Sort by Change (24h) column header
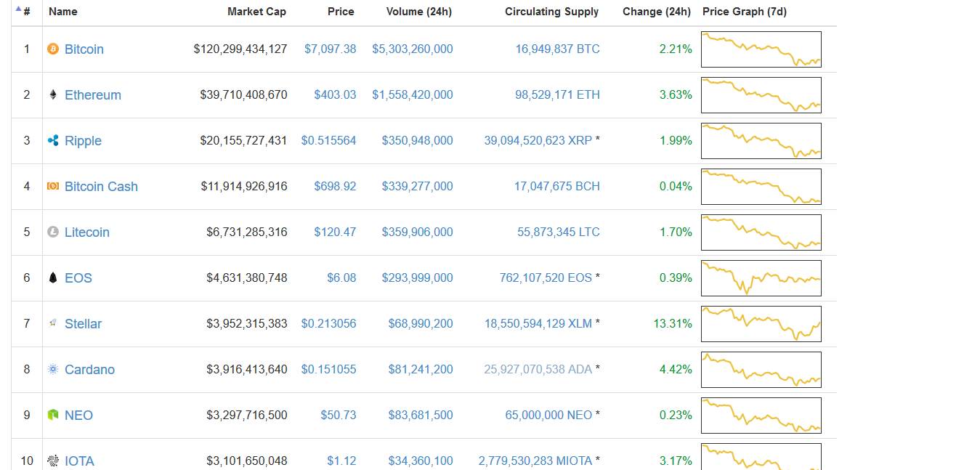The image size is (980, 470). [x=657, y=12]
